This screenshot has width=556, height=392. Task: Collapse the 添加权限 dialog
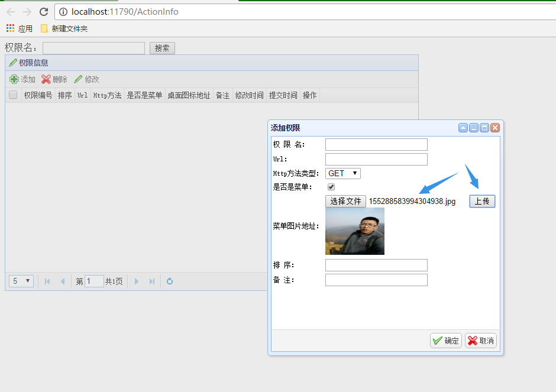463,128
